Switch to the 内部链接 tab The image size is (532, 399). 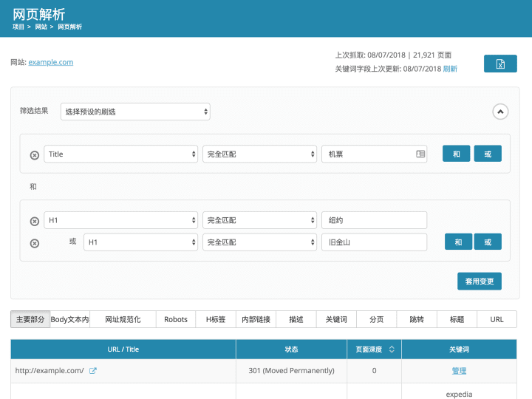[x=256, y=319]
